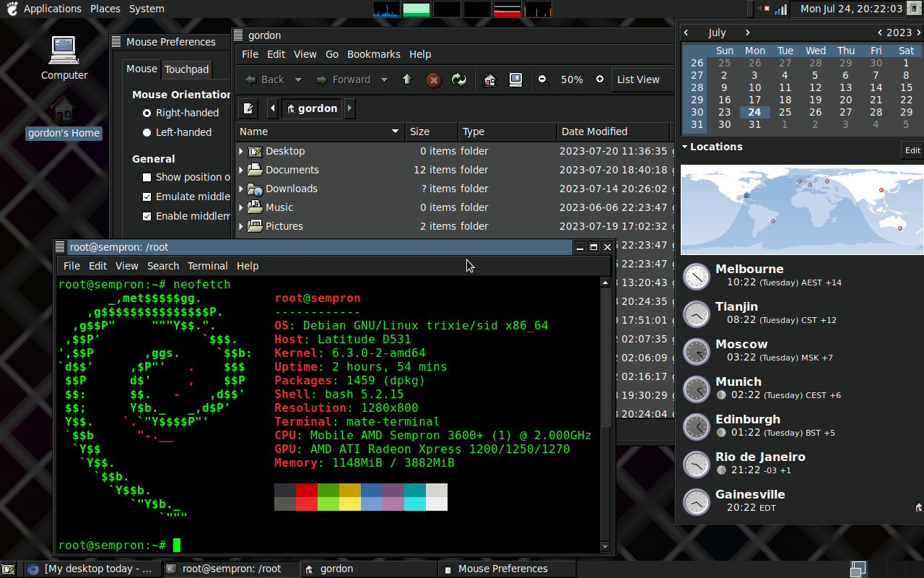Click the Munich clock icon

click(697, 389)
